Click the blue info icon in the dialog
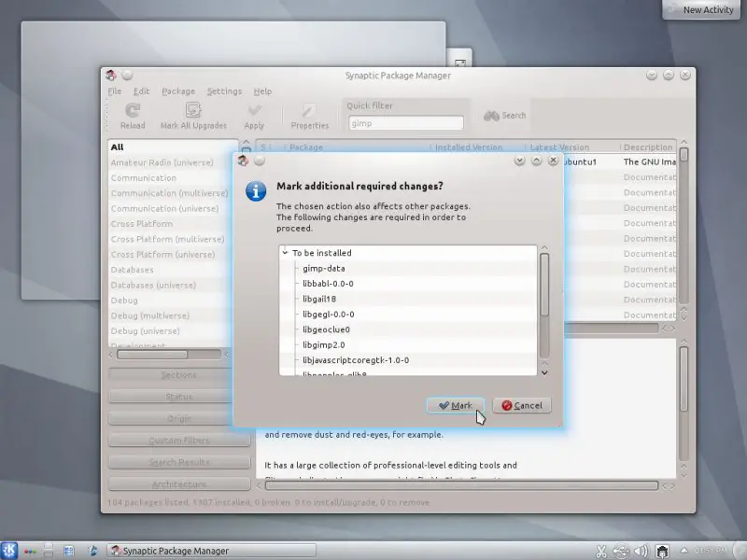The image size is (747, 560). click(256, 191)
